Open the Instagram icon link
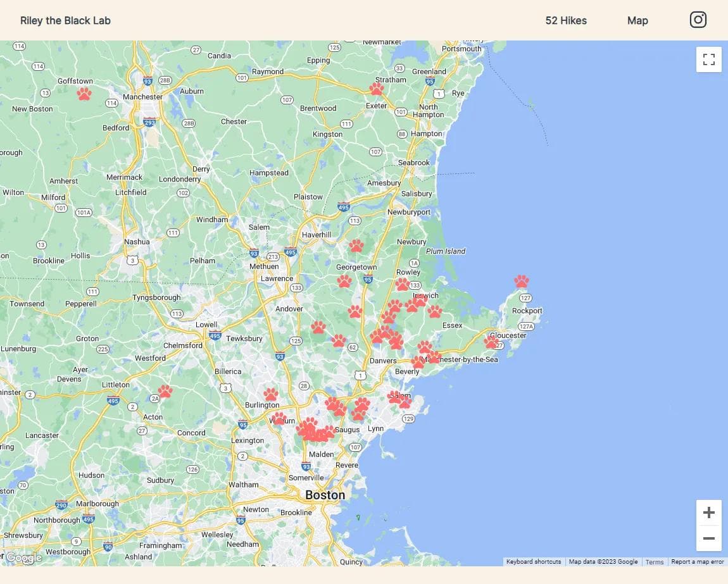The width and height of the screenshot is (728, 584). (x=698, y=20)
